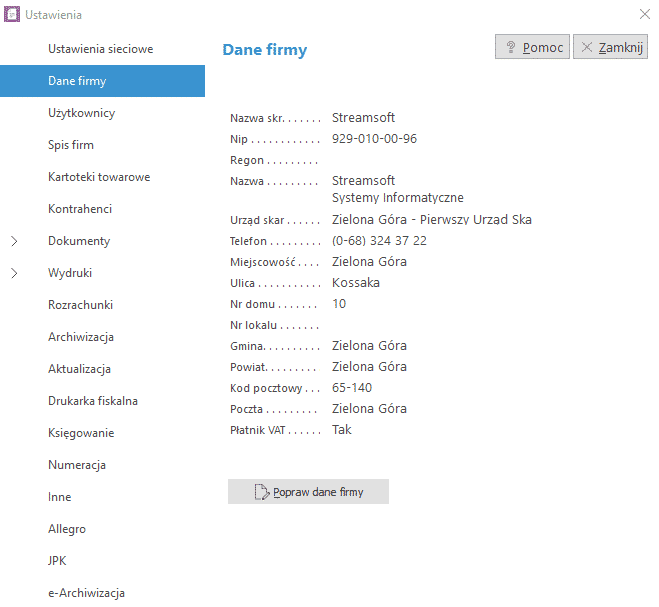
Task: Open Drukarka fiskalna settings
Action: point(93,401)
